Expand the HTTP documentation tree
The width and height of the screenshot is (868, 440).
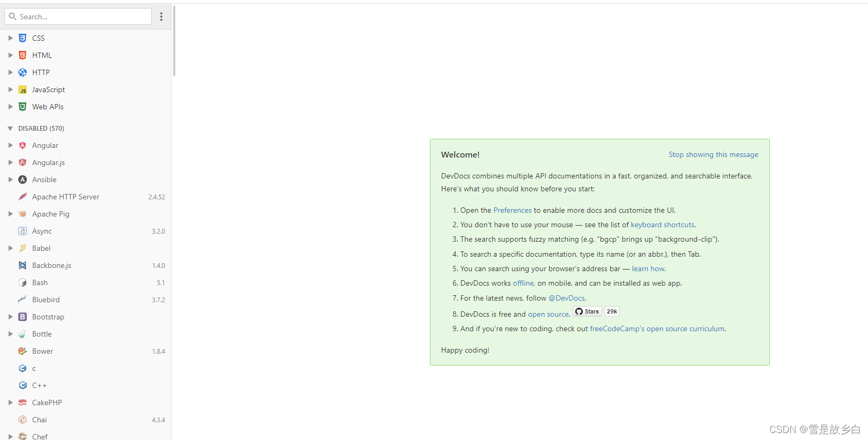(x=10, y=72)
